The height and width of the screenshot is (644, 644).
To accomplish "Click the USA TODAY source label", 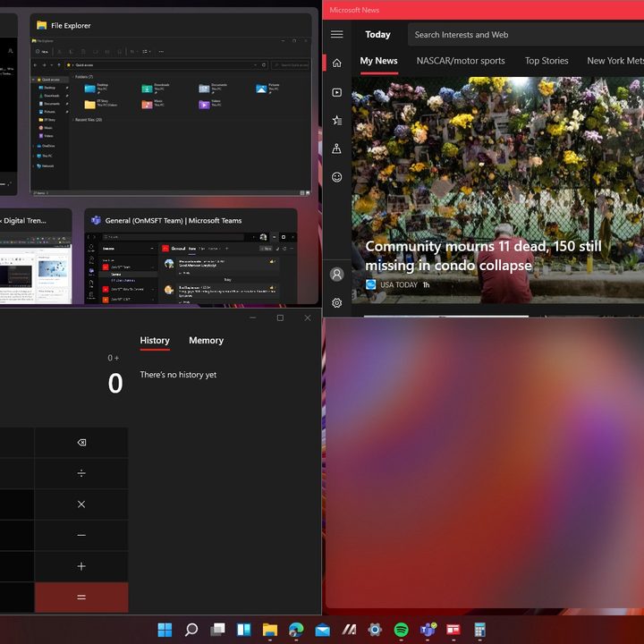I will pyautogui.click(x=399, y=284).
